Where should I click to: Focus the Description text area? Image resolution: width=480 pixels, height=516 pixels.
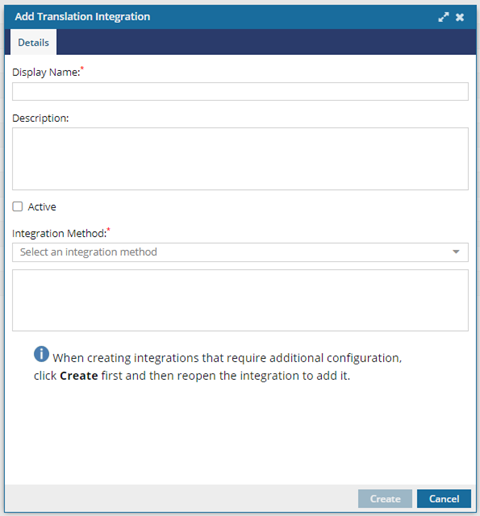(240, 159)
